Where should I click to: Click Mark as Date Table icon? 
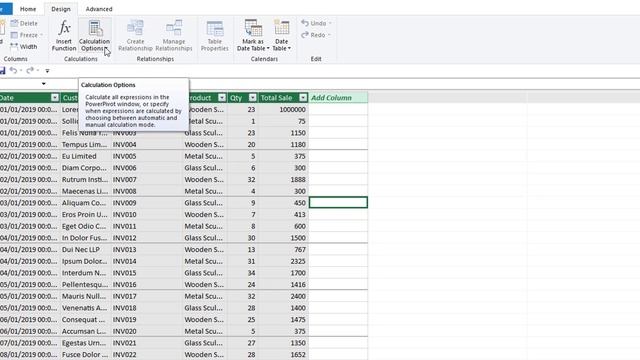pos(253,29)
